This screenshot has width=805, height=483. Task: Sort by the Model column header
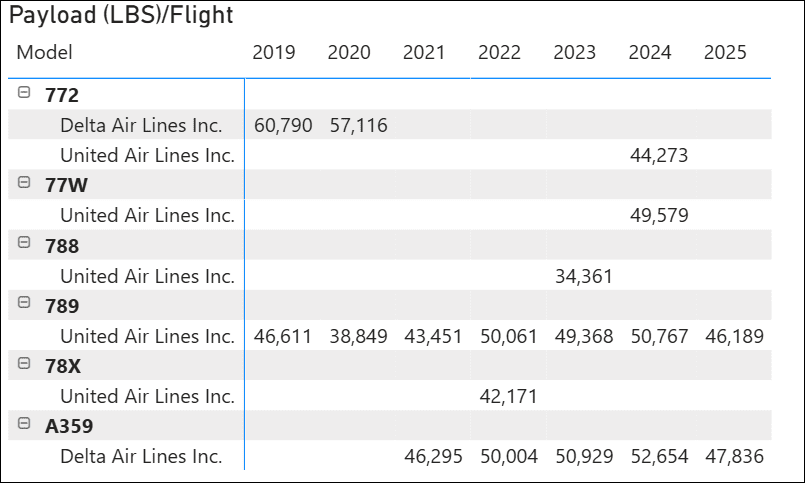point(45,53)
